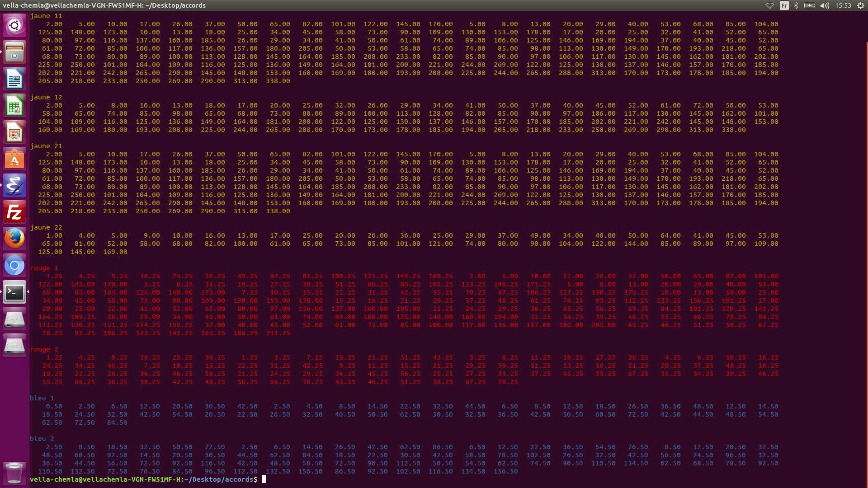Show the battery status indicator

(x=810, y=5)
